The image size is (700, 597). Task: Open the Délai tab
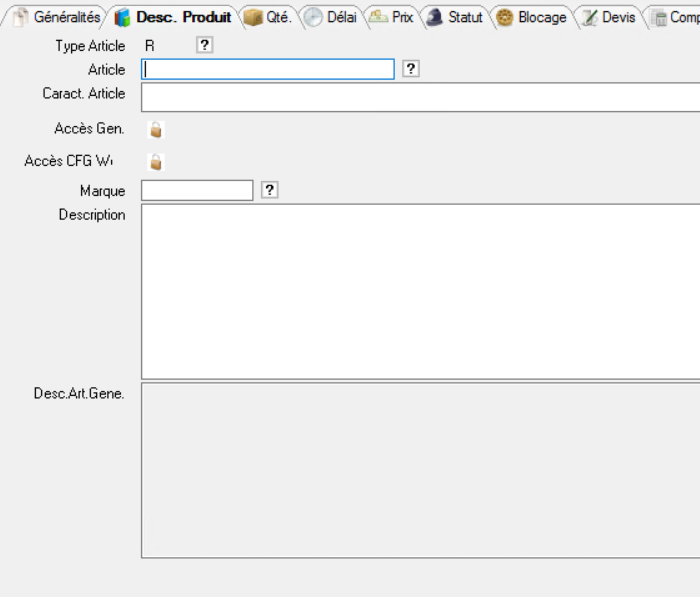coord(331,17)
